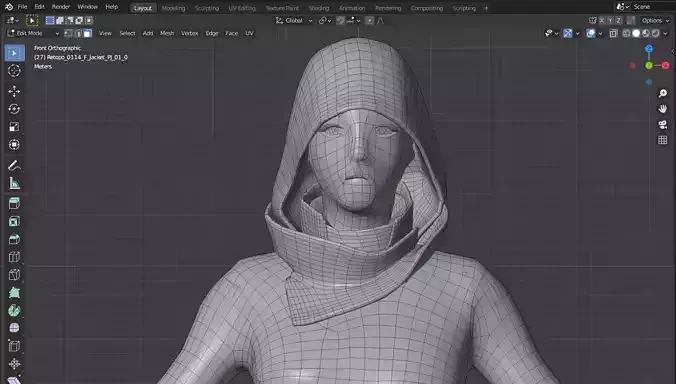Open scene browse dropdown icon
The width and height of the screenshot is (676, 384).
point(622,7)
